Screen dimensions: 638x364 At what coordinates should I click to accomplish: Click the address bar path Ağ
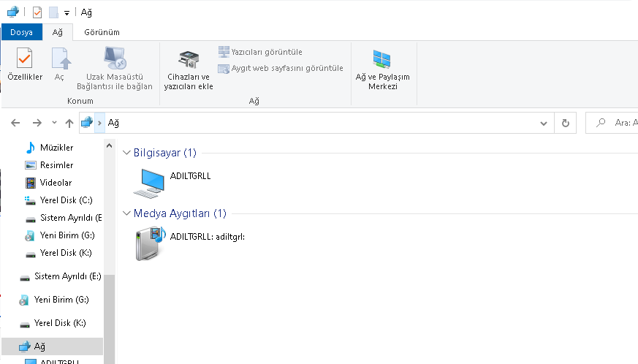coord(113,123)
